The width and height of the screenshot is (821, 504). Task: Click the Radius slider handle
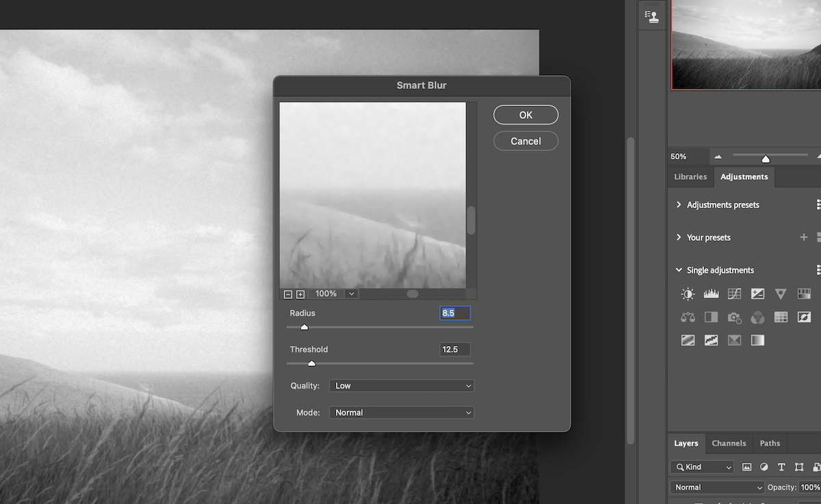click(x=304, y=327)
